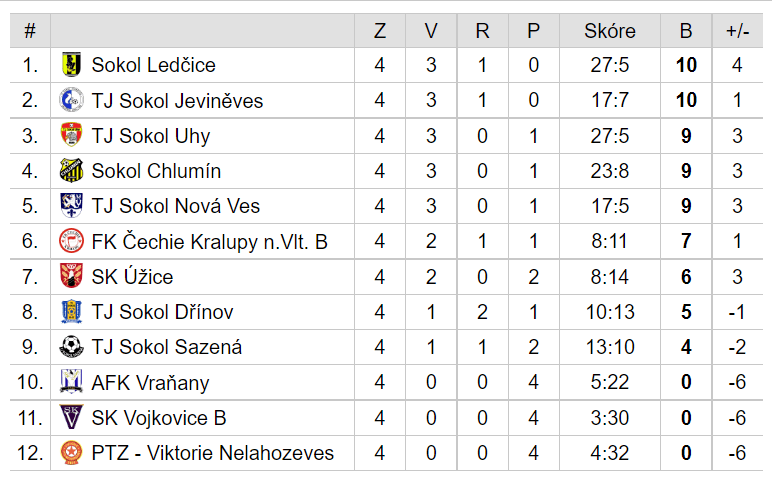The image size is (772, 478).
Task: Click the Sokol Ledčice club crest
Action: tap(71, 65)
